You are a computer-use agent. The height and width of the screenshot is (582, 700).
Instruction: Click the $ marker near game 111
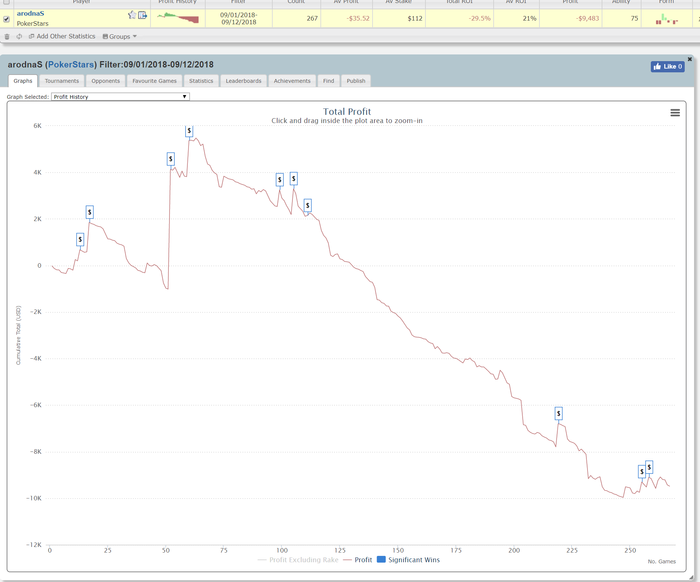308,206
